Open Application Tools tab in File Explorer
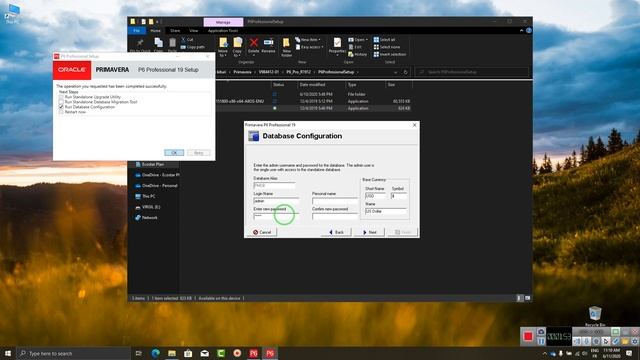Image resolution: width=640 pixels, height=360 pixels. 223,31
